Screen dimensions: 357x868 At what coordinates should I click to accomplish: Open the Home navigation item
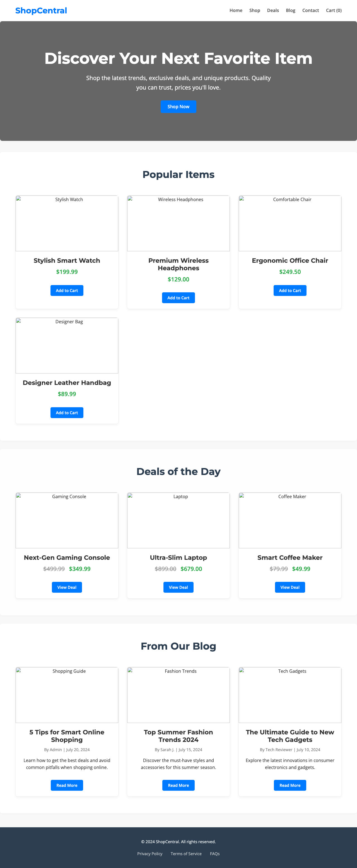pos(236,10)
